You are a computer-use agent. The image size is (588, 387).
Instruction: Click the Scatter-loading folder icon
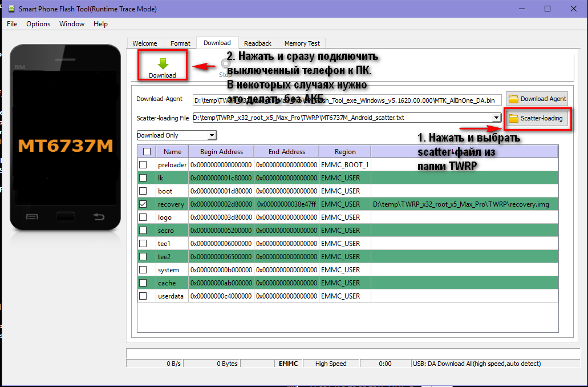click(513, 118)
